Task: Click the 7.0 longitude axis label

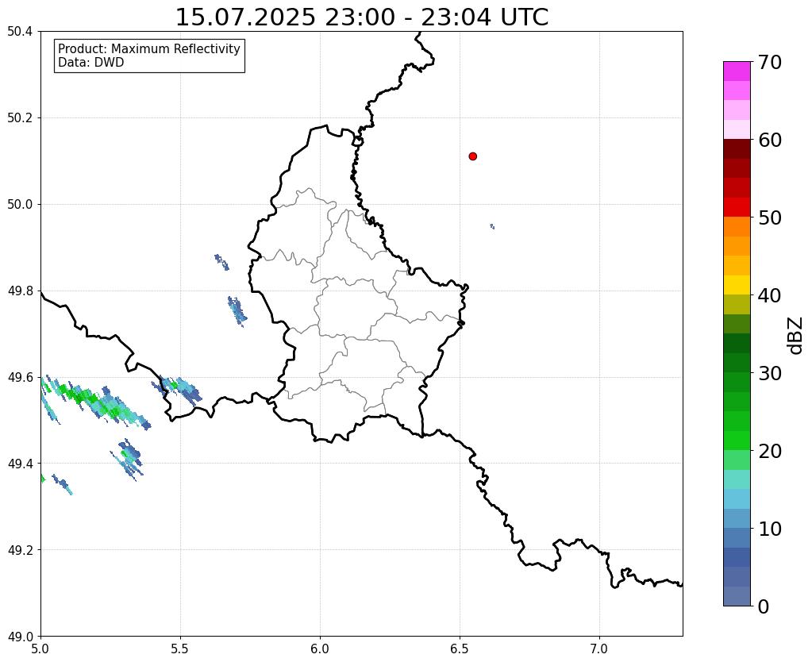Action: click(x=599, y=649)
